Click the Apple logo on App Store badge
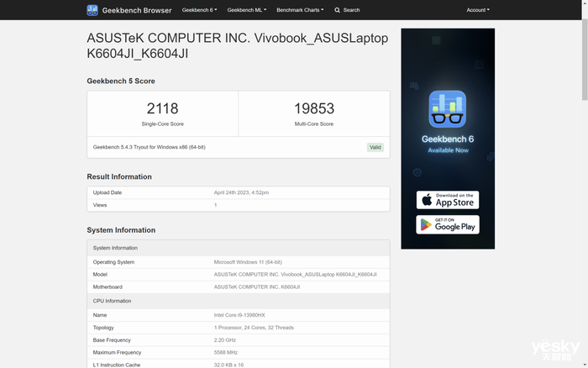Viewport: 588px width, 368px height. coord(427,200)
